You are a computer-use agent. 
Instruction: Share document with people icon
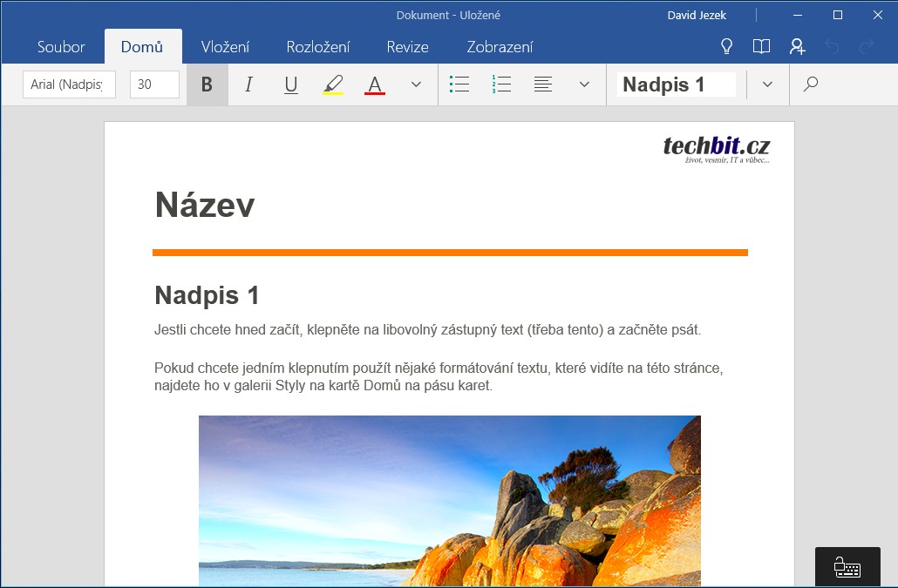(x=797, y=47)
